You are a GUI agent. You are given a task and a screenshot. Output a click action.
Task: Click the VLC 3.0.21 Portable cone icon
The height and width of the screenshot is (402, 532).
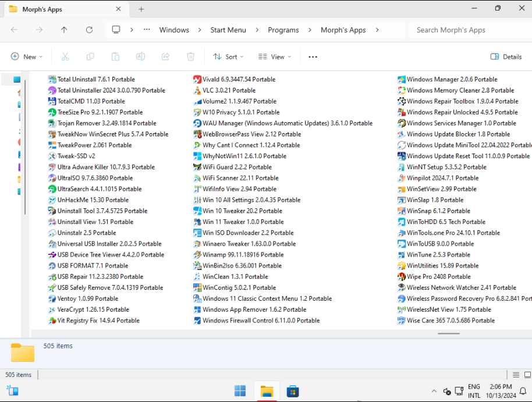coord(197,90)
